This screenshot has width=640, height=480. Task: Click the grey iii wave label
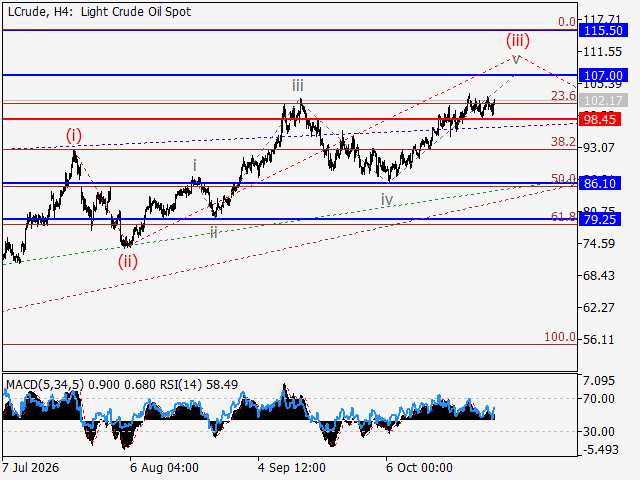click(x=298, y=86)
